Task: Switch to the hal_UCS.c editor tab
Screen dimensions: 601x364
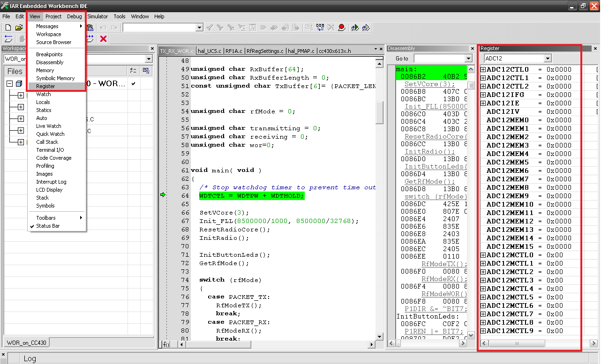Action: (x=210, y=51)
